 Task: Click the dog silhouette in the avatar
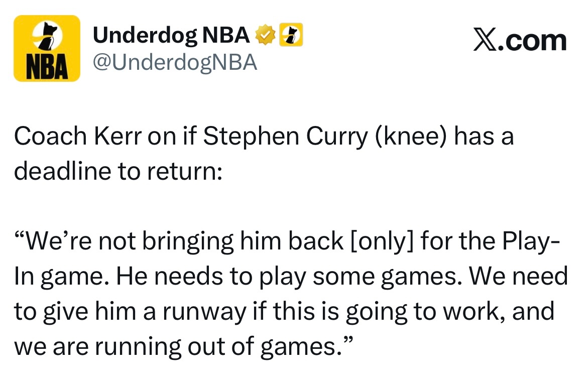47,37
